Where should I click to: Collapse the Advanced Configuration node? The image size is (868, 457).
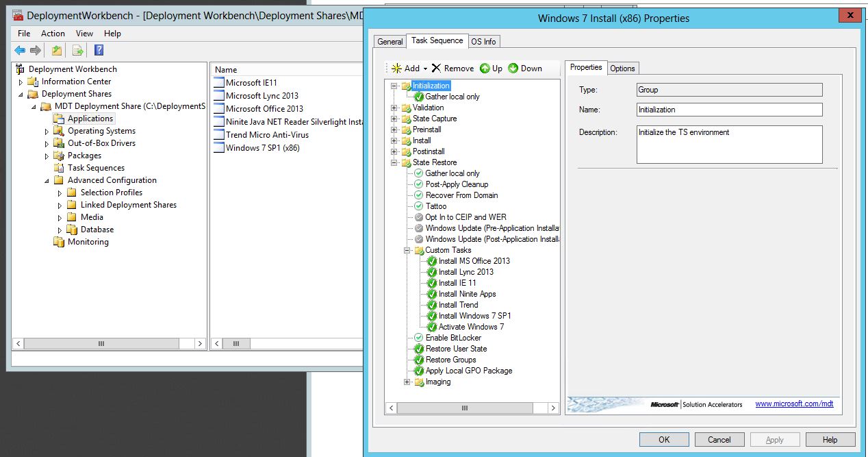coord(47,180)
